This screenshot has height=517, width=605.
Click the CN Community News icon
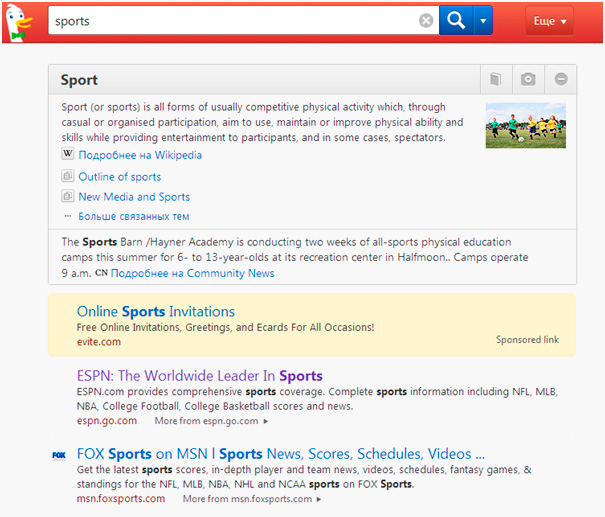click(101, 273)
